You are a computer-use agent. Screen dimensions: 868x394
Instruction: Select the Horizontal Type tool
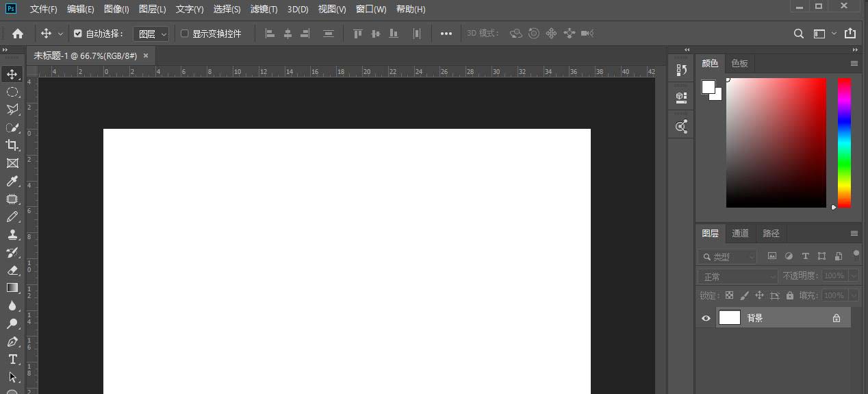tap(12, 359)
